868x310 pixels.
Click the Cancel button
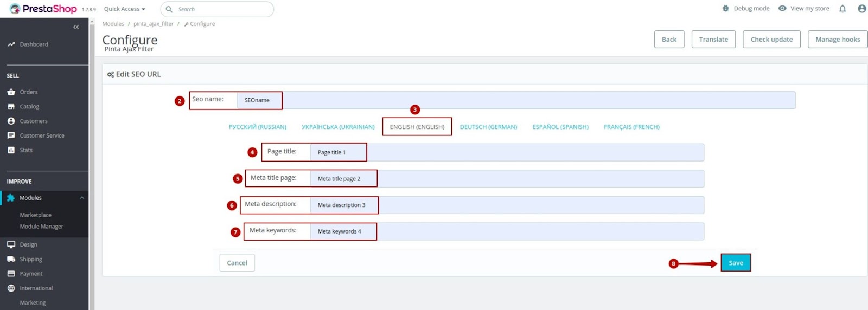(237, 263)
